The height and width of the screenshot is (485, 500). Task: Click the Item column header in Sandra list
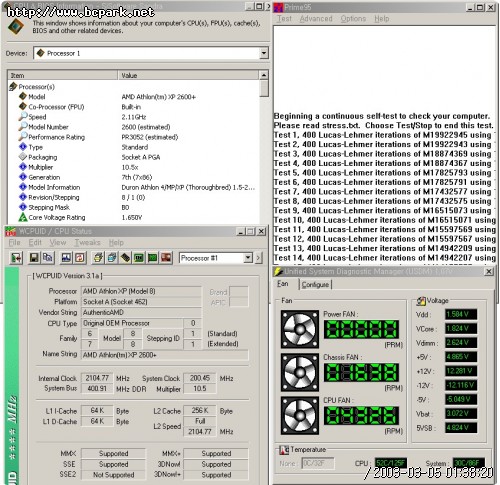pos(63,75)
